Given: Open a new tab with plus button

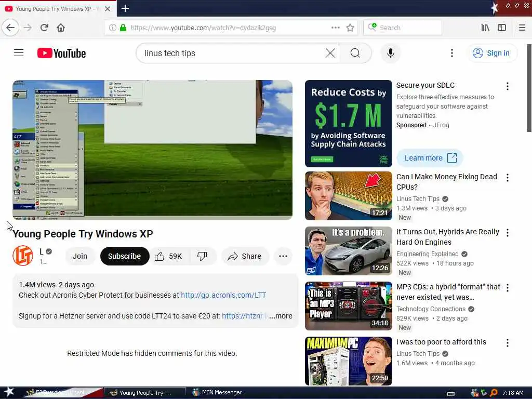Looking at the screenshot, I should [125, 8].
